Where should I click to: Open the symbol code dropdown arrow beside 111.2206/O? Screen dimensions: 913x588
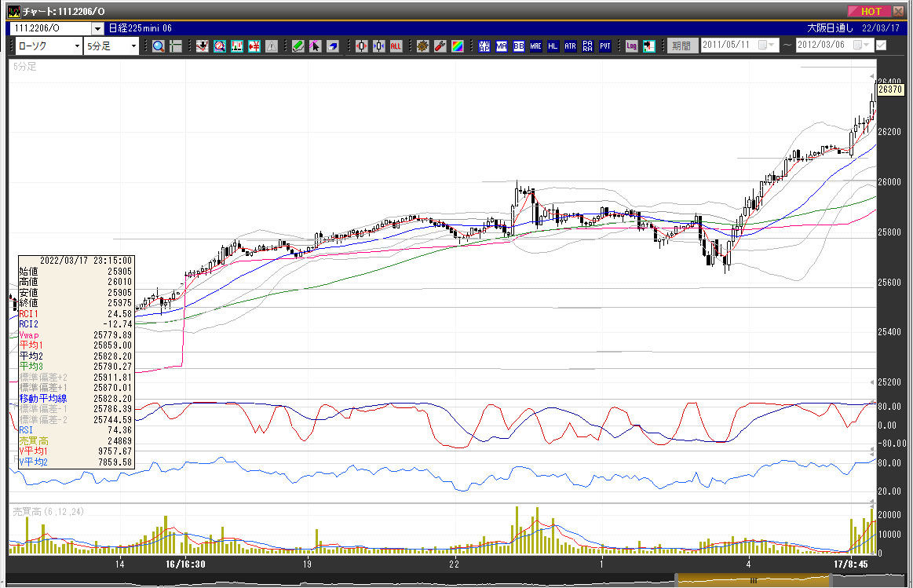(x=97, y=28)
